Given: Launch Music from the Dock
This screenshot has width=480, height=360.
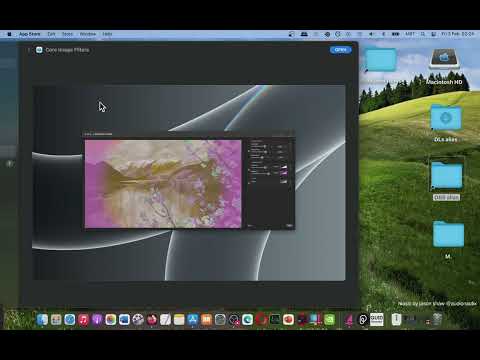Looking at the screenshot, I should [x=83, y=320].
